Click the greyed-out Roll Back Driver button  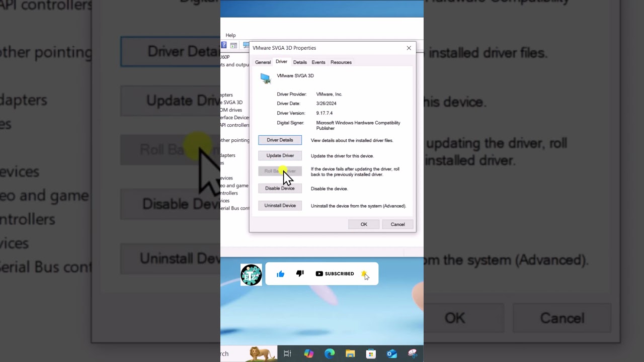coord(280,171)
